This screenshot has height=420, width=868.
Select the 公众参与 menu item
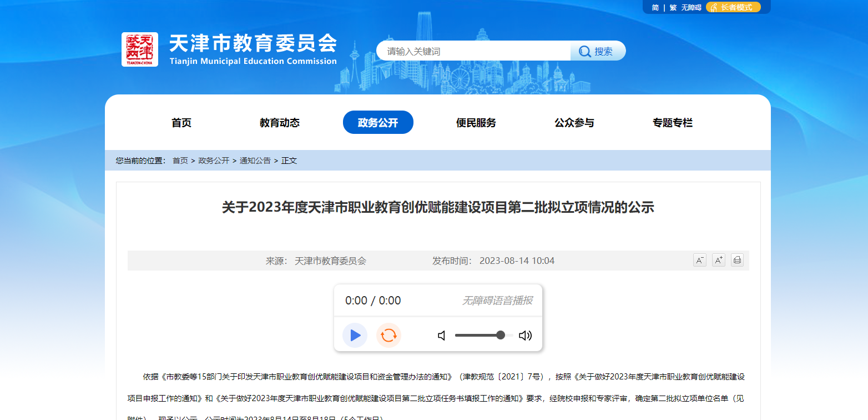(x=574, y=123)
